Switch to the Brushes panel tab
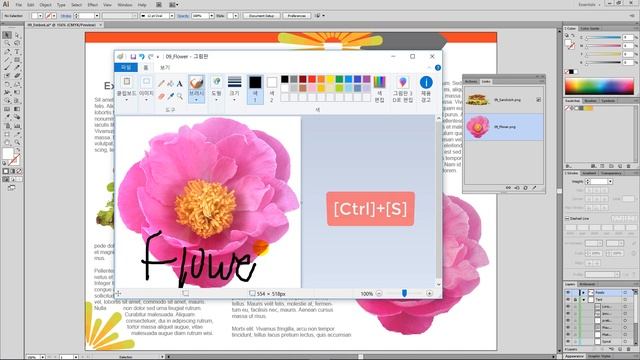The width and height of the screenshot is (640, 360). click(590, 101)
